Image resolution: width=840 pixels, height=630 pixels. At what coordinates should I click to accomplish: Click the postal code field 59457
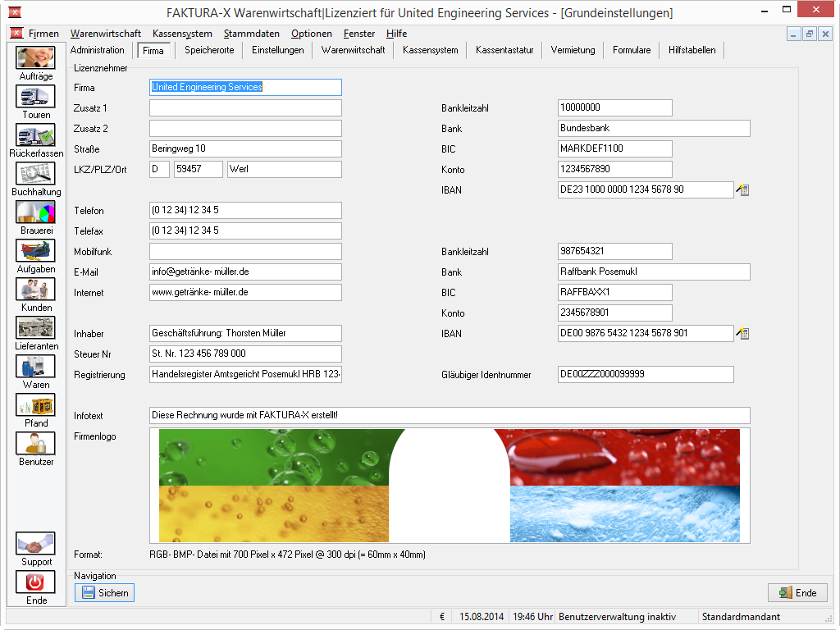click(x=199, y=169)
